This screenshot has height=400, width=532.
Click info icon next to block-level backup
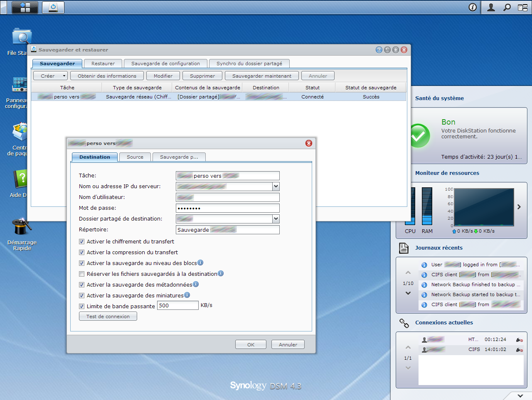pyautogui.click(x=200, y=263)
